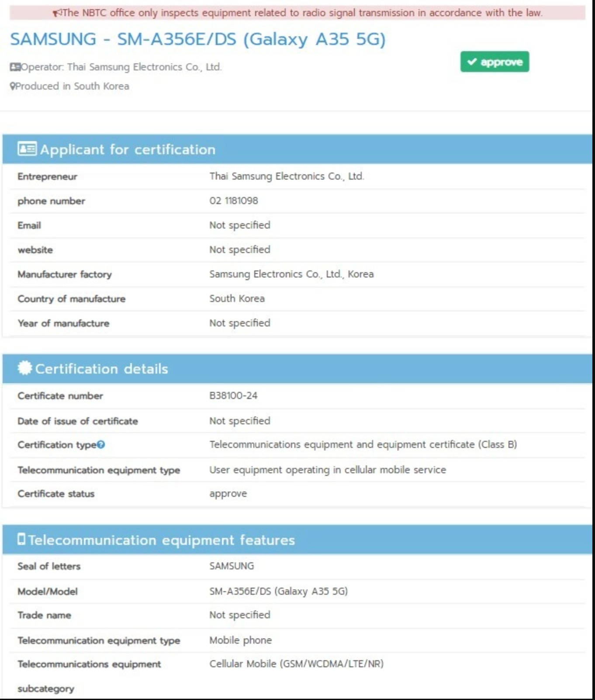
Task: Select the certificate number B38100-24
Action: (233, 396)
